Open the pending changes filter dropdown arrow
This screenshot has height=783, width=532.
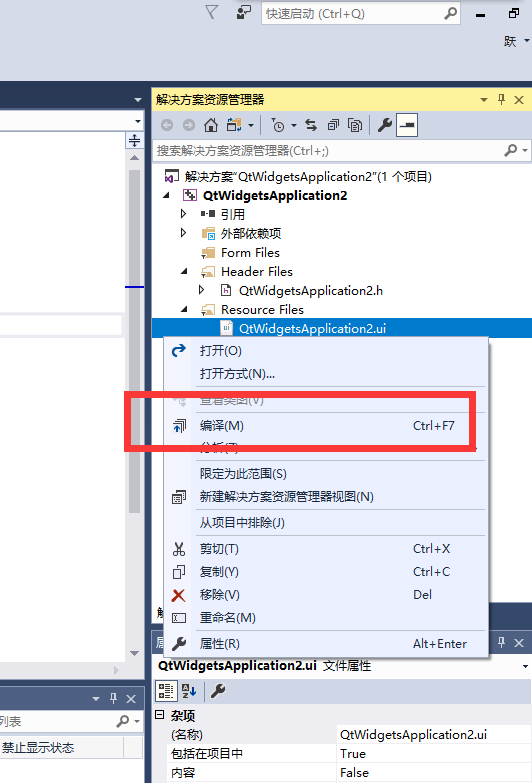tap(294, 125)
